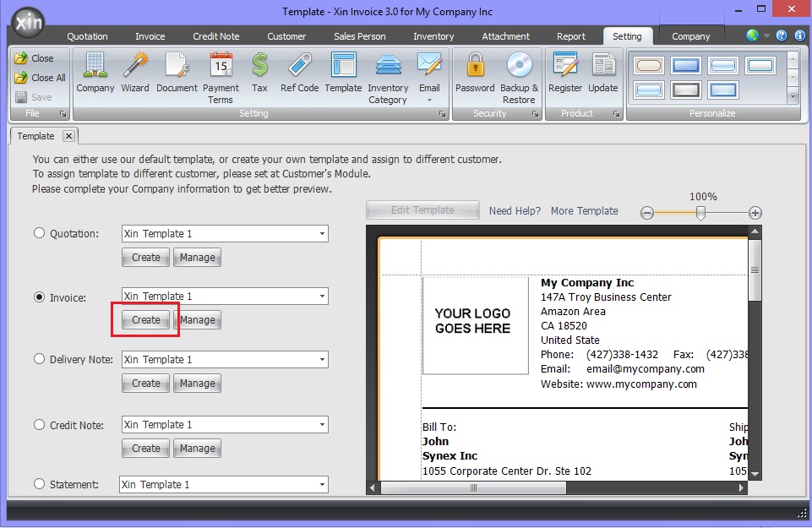Screen dimensions: 812x528
Task: Expand the Invoice template dropdown
Action: pyautogui.click(x=322, y=296)
